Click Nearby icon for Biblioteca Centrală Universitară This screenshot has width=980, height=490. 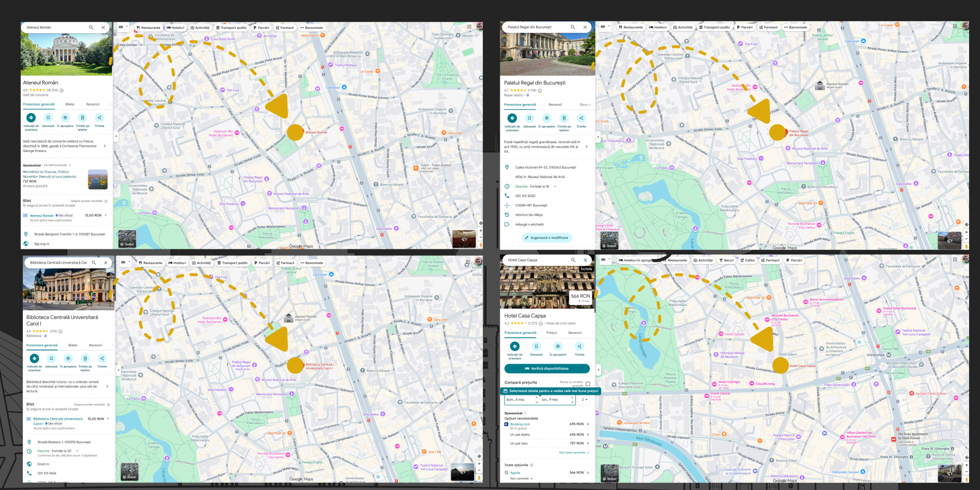[x=68, y=358]
